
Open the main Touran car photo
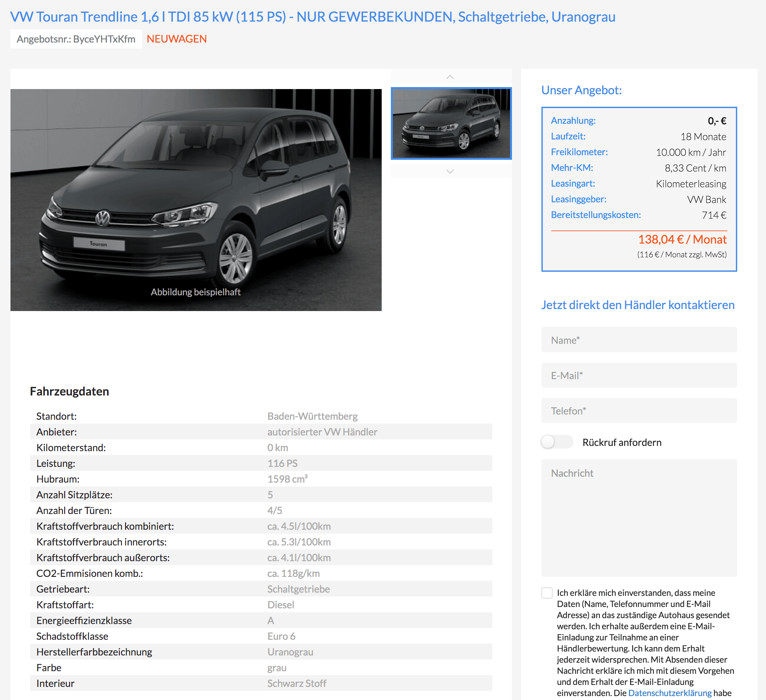[x=196, y=200]
